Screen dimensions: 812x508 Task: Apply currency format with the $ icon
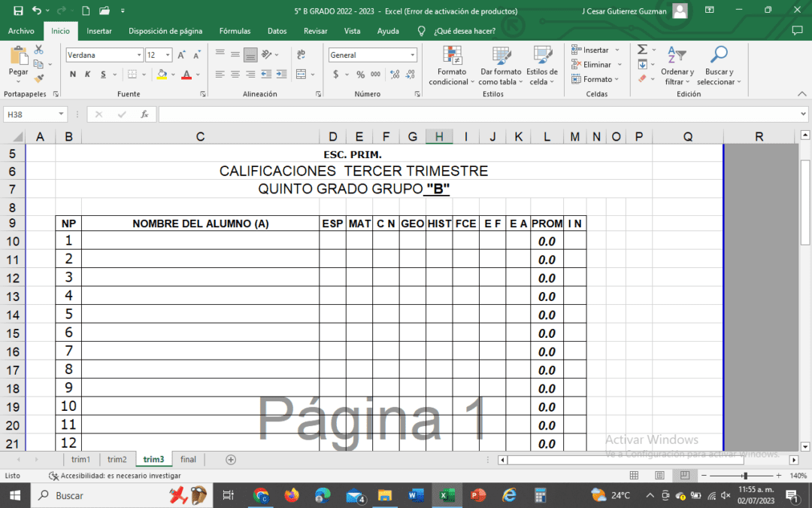click(x=335, y=74)
